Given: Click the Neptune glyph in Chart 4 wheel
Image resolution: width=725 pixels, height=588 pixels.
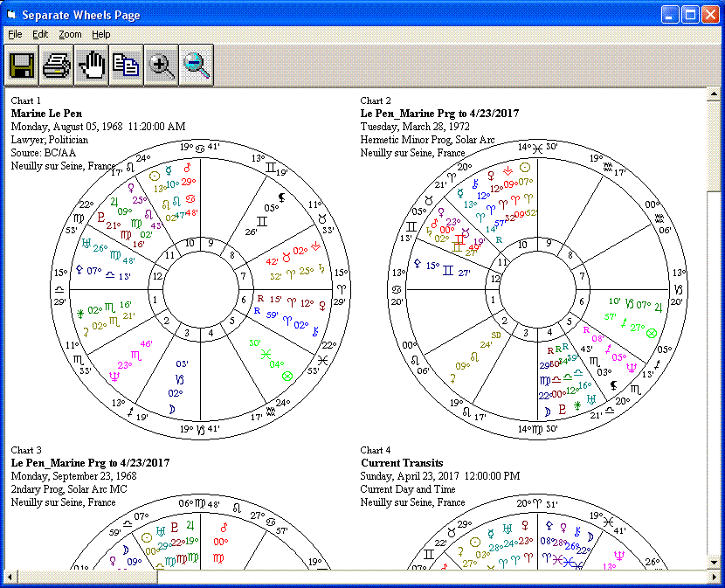Looking at the screenshot, I should click(618, 556).
